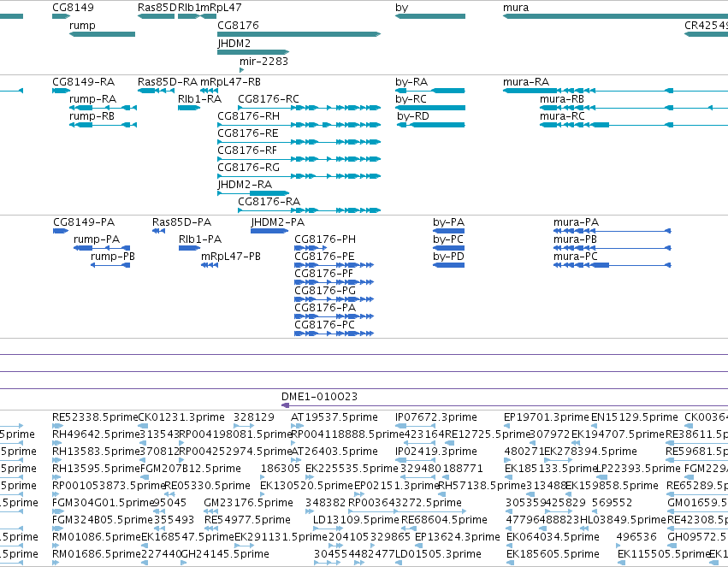Select the CG8176-PF protein label
Viewport: 728px width, 567px height.
[323, 274]
